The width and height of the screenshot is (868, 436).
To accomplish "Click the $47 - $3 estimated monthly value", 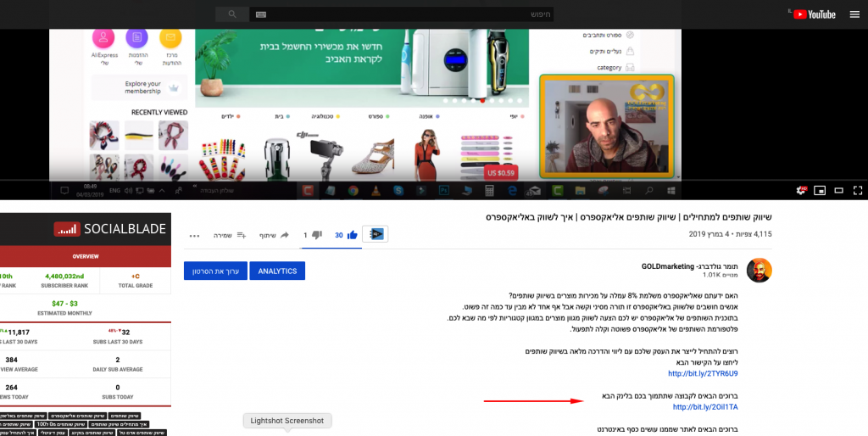I will tap(64, 304).
